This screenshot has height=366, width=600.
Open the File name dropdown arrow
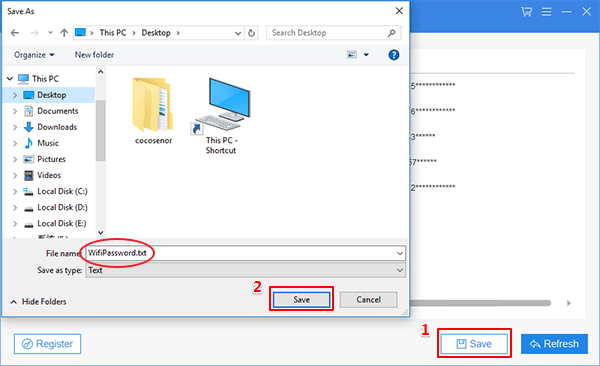pos(400,253)
